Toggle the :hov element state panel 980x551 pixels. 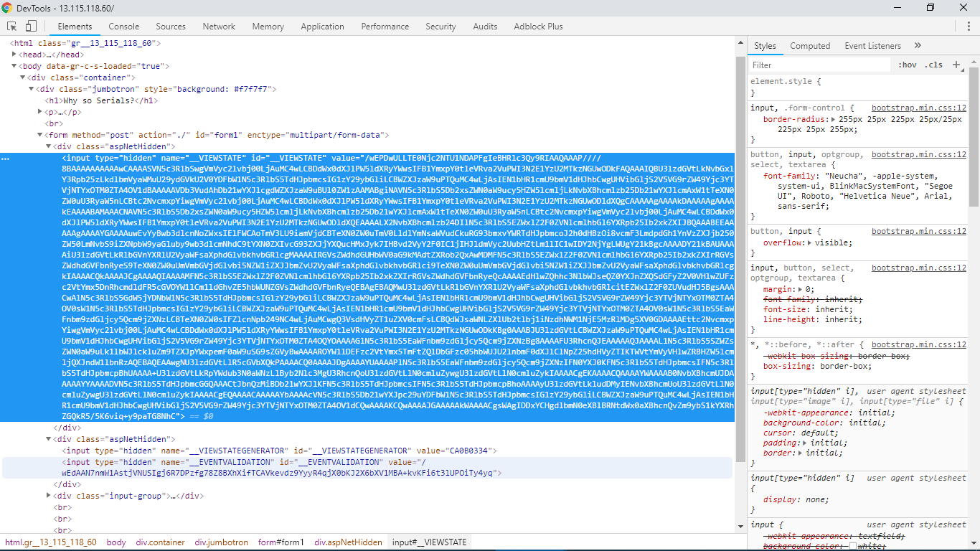tap(908, 65)
